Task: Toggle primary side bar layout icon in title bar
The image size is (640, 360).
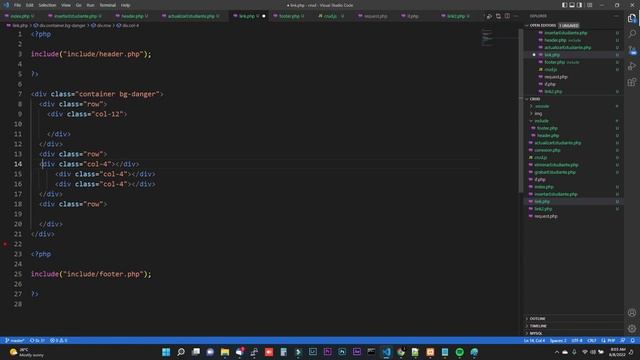Action: pyautogui.click(x=564, y=5)
